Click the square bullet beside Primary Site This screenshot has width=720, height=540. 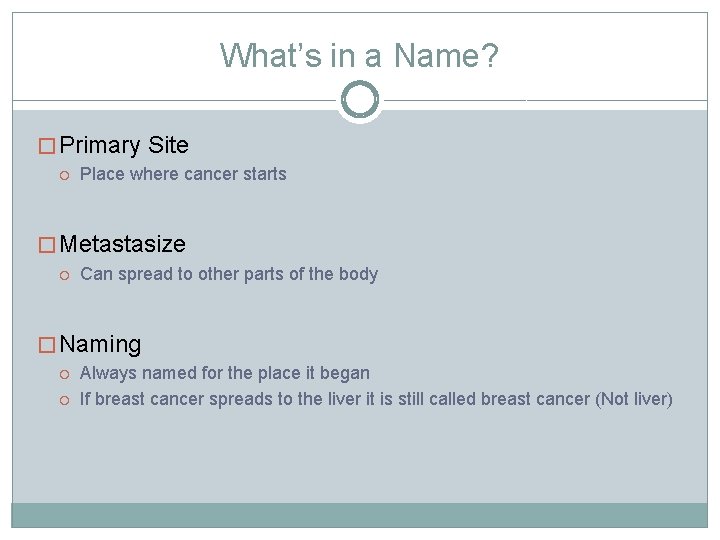tap(47, 146)
